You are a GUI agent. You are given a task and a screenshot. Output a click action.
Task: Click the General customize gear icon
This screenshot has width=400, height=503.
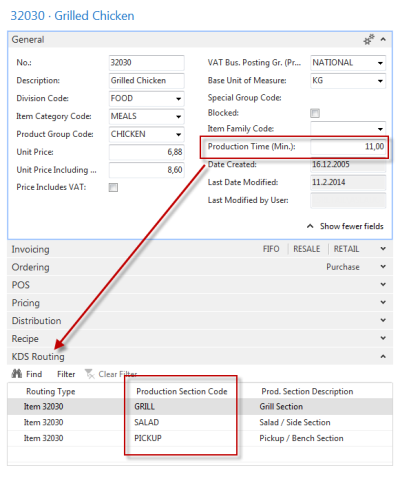[369, 40]
